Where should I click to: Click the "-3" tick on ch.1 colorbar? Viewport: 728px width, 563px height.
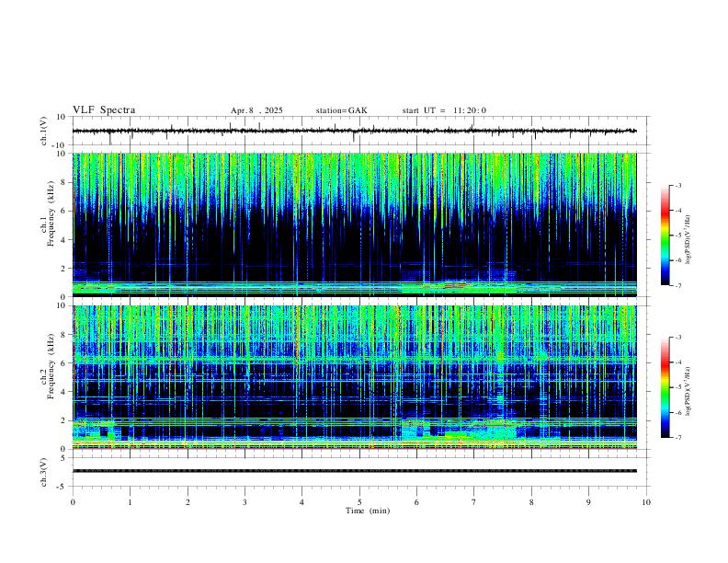pyautogui.click(x=677, y=185)
